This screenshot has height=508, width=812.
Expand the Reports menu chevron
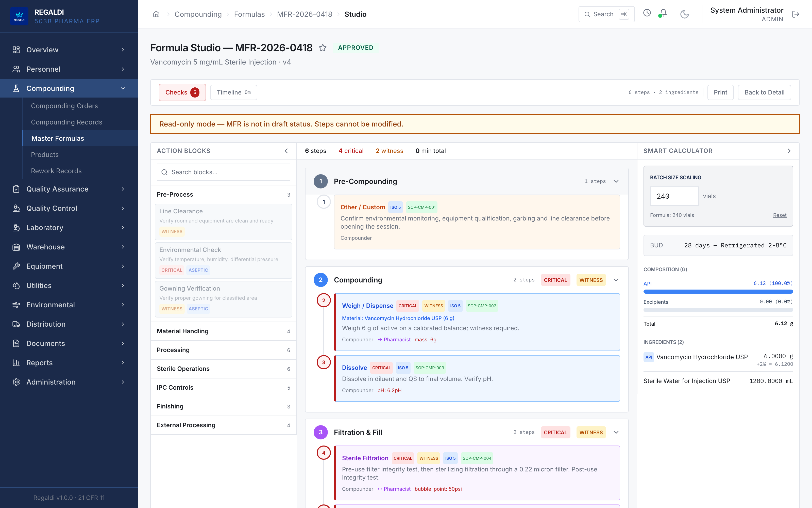point(123,362)
